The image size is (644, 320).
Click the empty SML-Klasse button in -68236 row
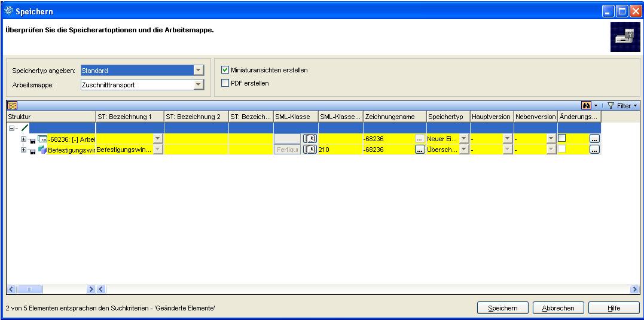288,139
